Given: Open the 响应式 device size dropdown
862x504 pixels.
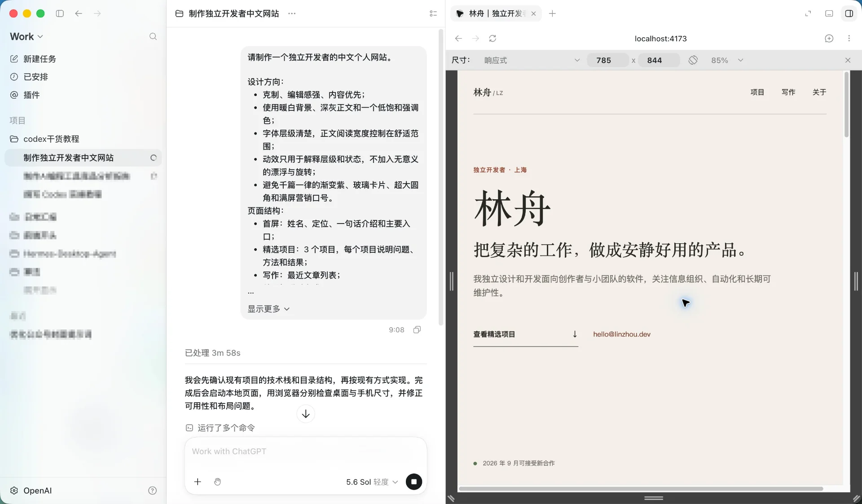Looking at the screenshot, I should click(532, 60).
